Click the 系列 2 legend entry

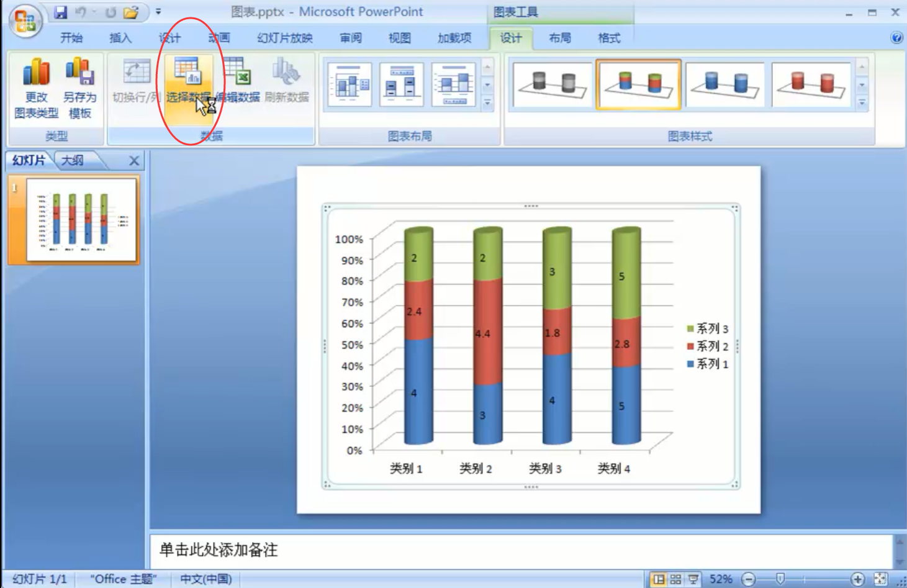pos(708,346)
